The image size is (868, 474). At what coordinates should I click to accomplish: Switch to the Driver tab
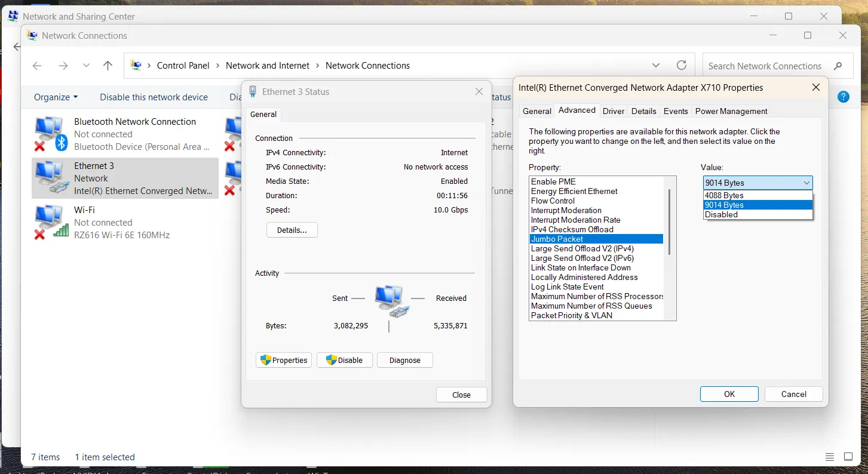[x=614, y=111]
